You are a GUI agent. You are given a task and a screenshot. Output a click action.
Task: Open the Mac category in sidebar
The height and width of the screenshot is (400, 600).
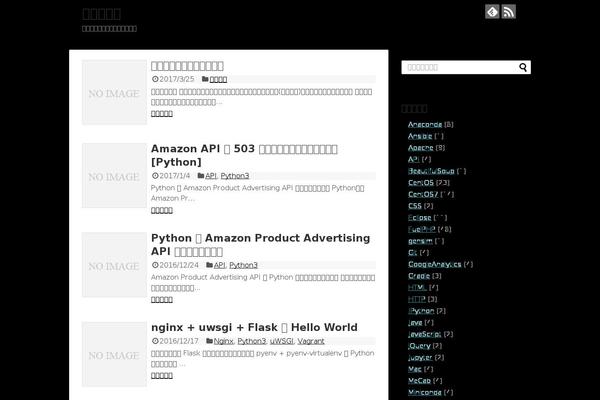click(414, 369)
